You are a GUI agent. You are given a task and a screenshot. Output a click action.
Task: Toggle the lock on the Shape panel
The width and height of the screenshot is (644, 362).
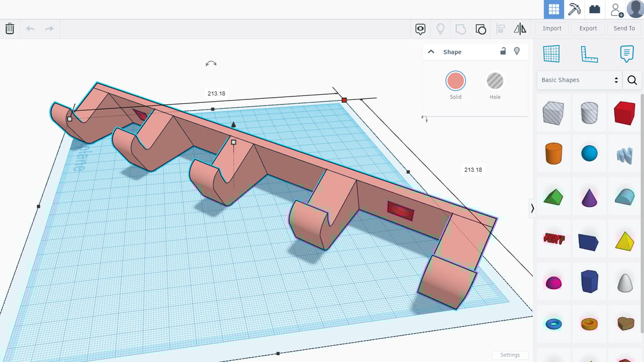coord(503,51)
